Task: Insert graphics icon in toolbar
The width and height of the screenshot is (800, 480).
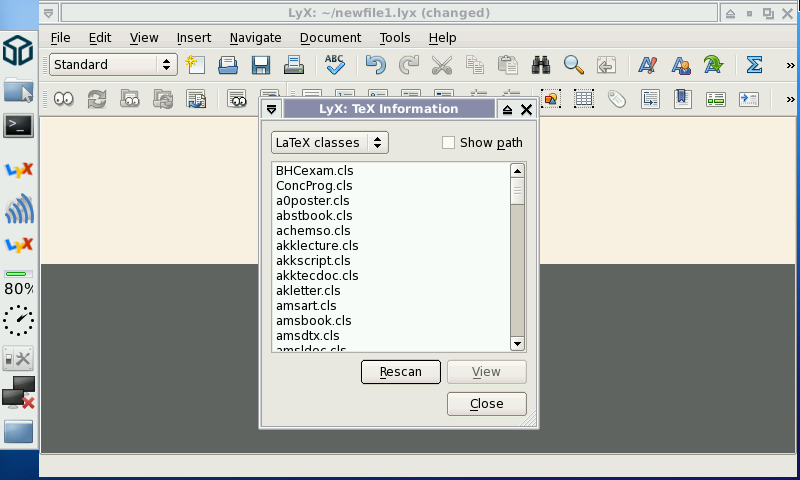Action: 551,98
